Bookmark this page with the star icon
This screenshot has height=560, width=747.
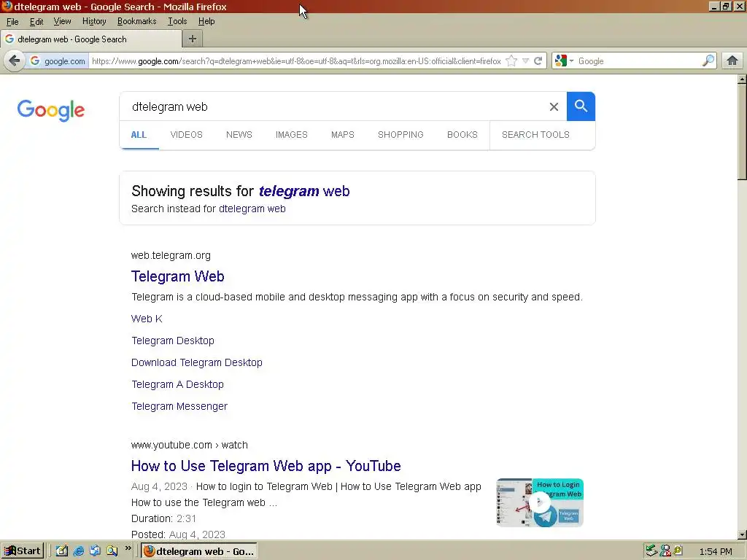(x=511, y=61)
